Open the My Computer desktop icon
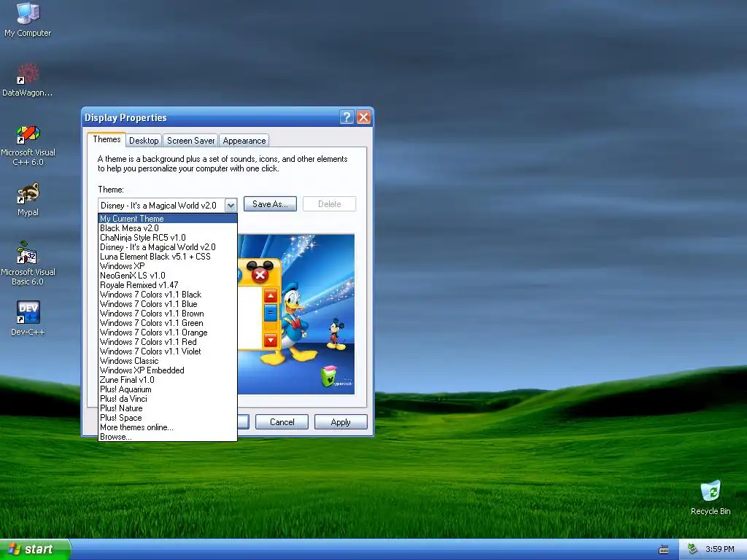 click(28, 20)
